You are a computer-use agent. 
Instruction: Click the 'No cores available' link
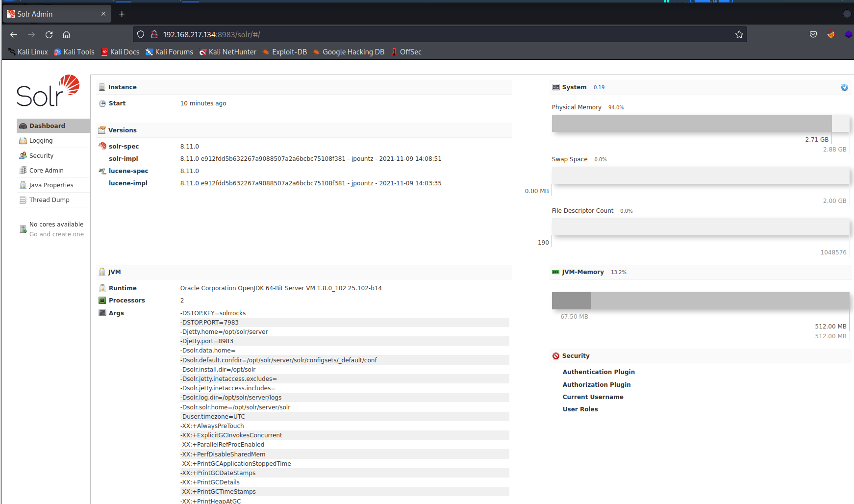[x=56, y=225]
